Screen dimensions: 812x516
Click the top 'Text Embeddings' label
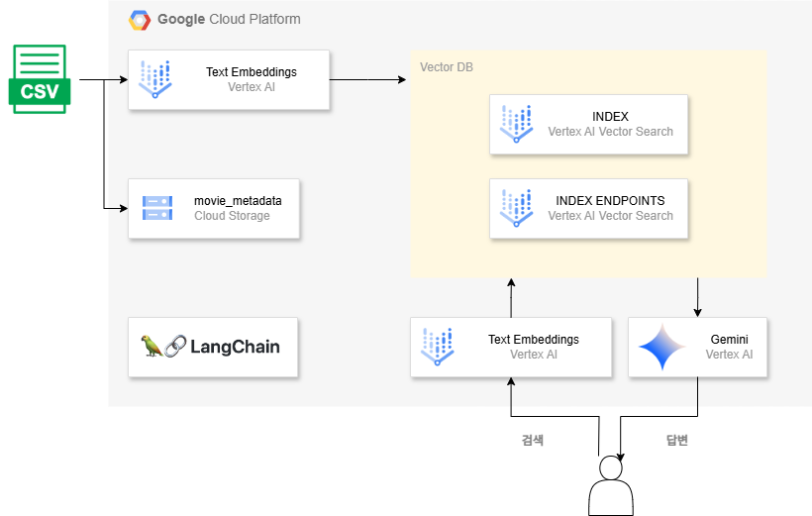[x=252, y=72]
